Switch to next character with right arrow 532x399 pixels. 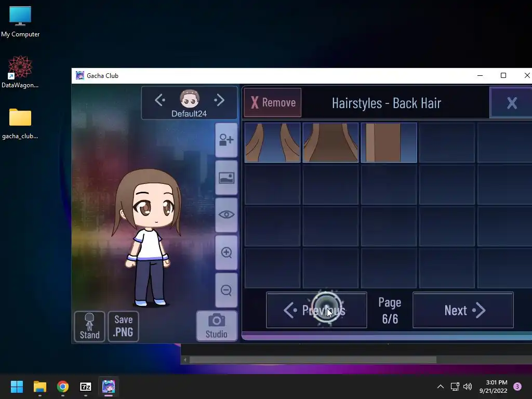[x=219, y=100]
